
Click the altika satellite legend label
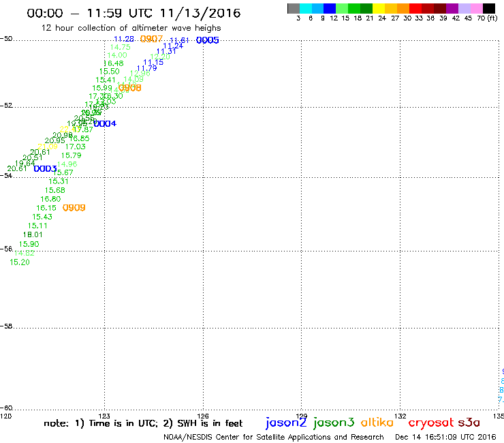tap(377, 422)
